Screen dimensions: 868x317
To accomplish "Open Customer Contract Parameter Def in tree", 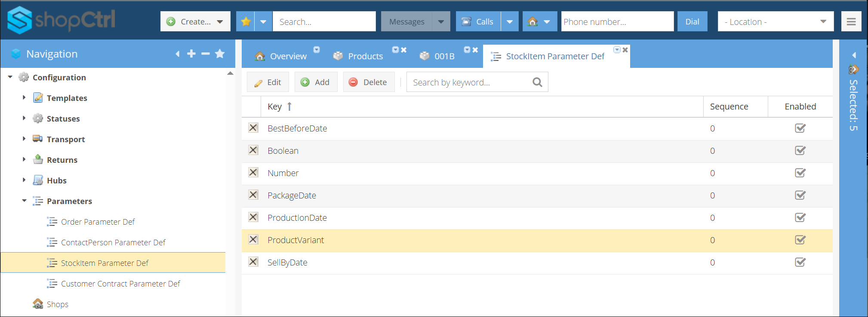I will pos(120,283).
